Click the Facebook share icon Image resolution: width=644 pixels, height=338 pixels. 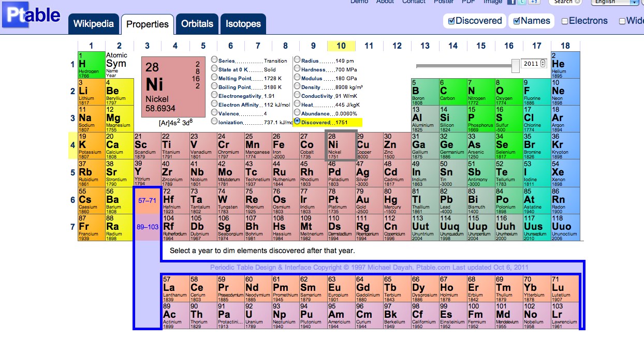coord(511,2)
